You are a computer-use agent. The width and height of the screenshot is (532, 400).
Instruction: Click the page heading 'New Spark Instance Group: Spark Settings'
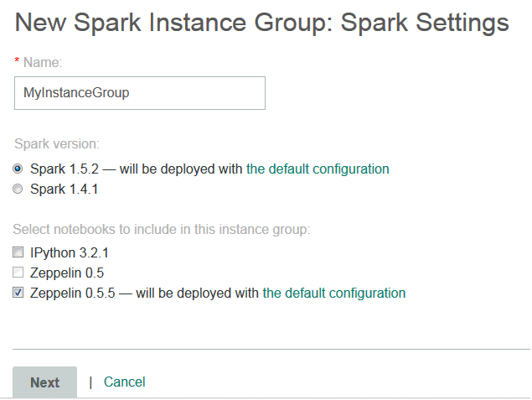click(x=262, y=23)
